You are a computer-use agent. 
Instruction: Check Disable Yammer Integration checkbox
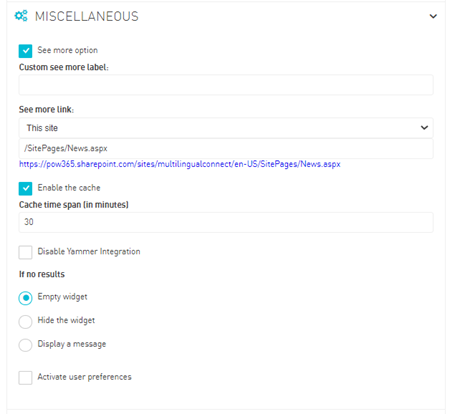click(x=25, y=252)
